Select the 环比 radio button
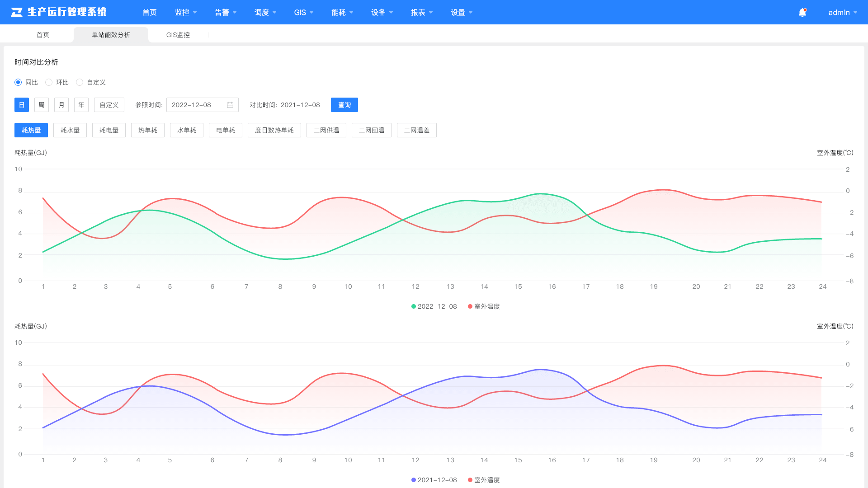 pos(49,82)
